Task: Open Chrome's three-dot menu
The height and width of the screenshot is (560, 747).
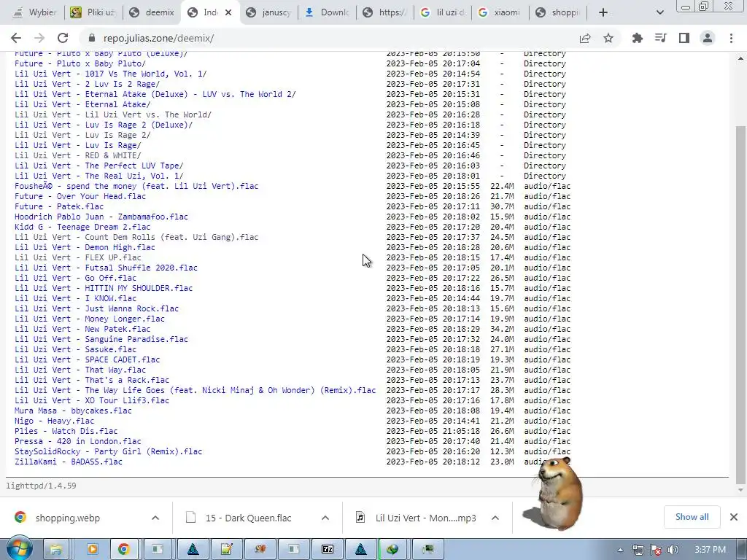Action: coord(731,38)
